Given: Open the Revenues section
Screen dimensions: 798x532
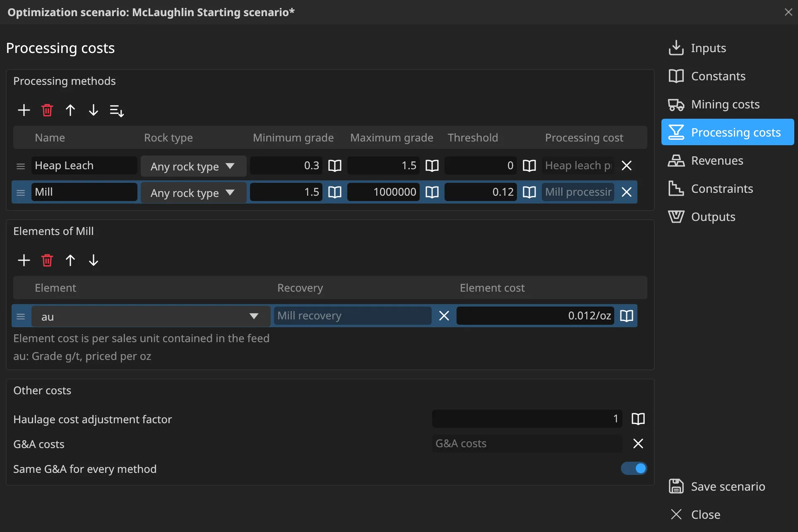Looking at the screenshot, I should pos(728,161).
